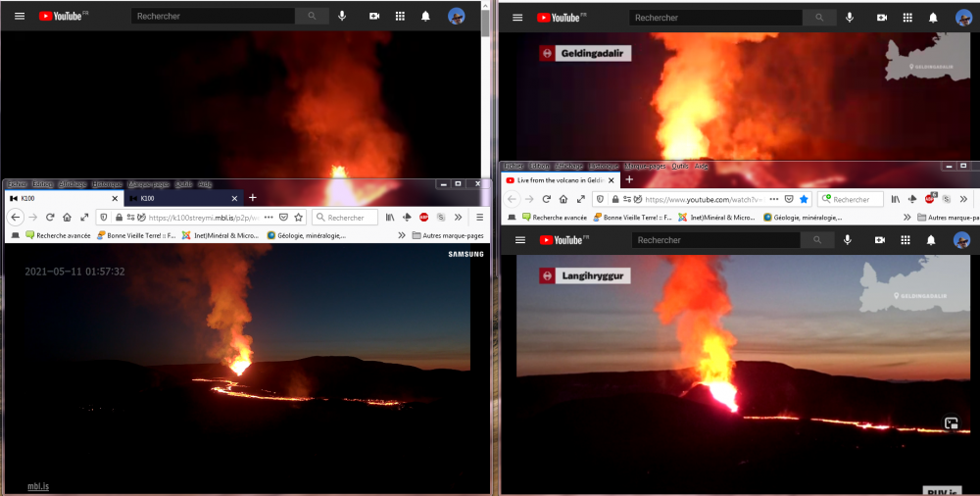Open the Firefox library icon in the K100 window
The width and height of the screenshot is (980, 496).
(389, 218)
